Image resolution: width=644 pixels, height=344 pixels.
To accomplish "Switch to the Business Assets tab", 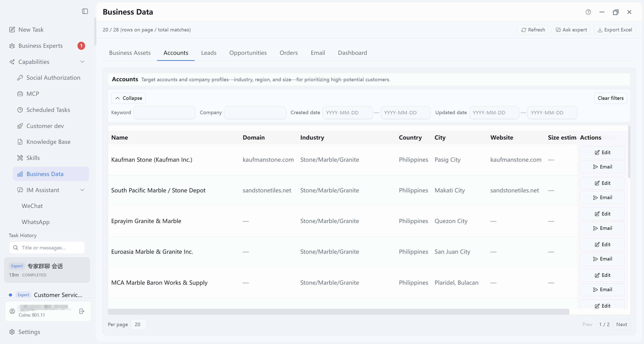I will click(x=130, y=53).
